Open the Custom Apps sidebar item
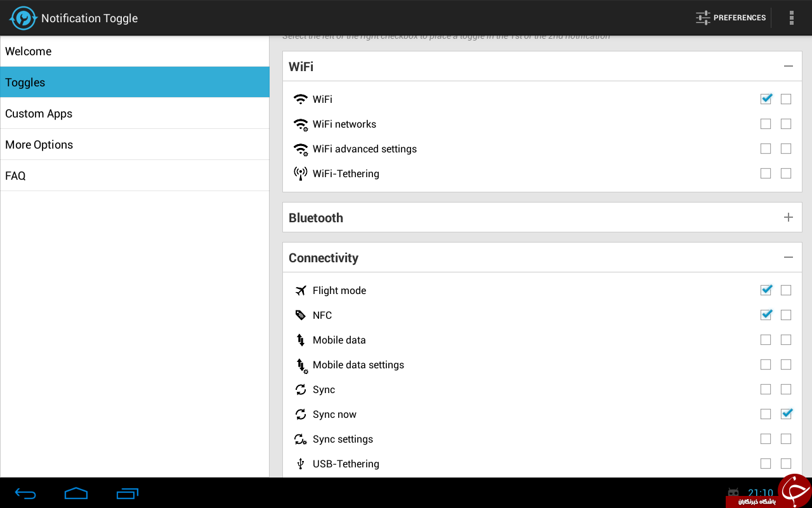This screenshot has height=508, width=812. click(x=134, y=114)
